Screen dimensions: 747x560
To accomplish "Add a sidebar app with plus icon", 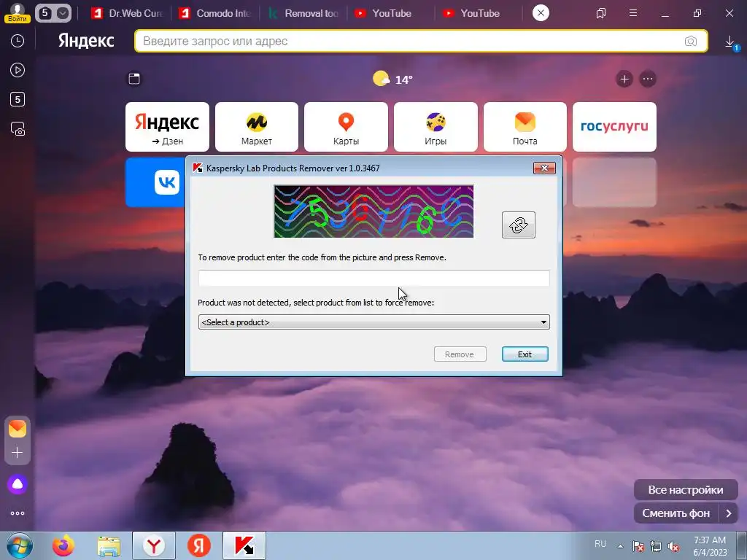I will [x=18, y=452].
